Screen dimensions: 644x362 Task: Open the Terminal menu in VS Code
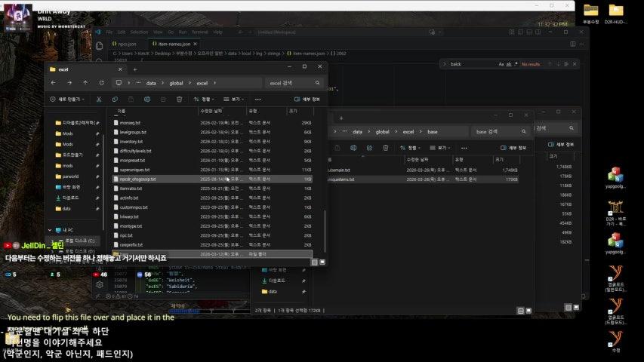tap(200, 32)
